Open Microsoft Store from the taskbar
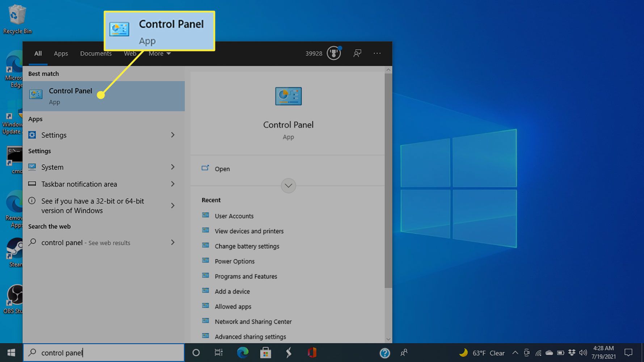644x362 pixels. point(266,353)
